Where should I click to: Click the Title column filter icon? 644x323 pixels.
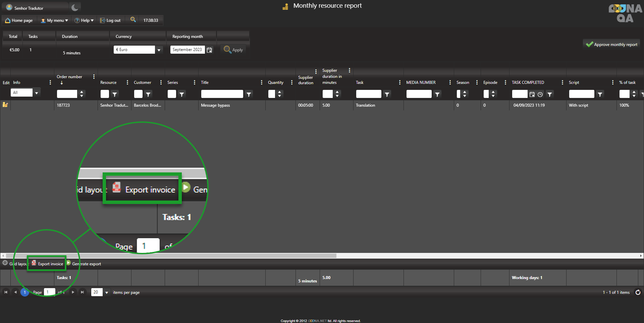249,95
